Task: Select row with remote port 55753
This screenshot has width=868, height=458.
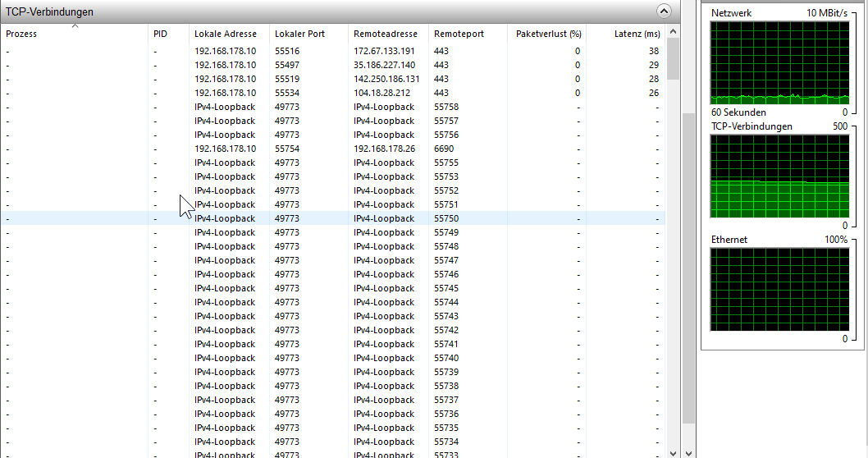Action: tap(333, 176)
